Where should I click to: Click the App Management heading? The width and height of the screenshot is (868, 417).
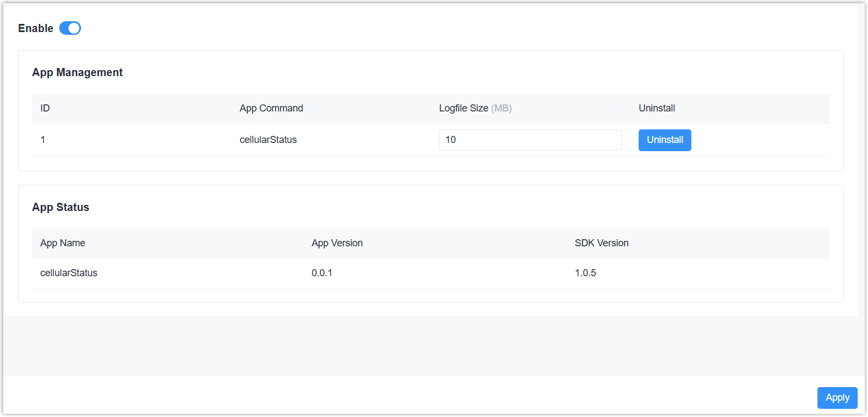[x=77, y=72]
